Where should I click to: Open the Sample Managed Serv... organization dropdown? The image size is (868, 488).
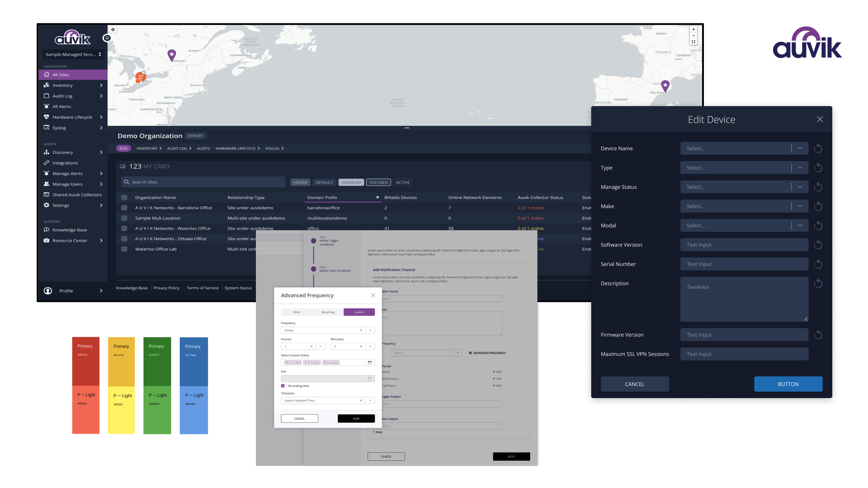[x=73, y=54]
